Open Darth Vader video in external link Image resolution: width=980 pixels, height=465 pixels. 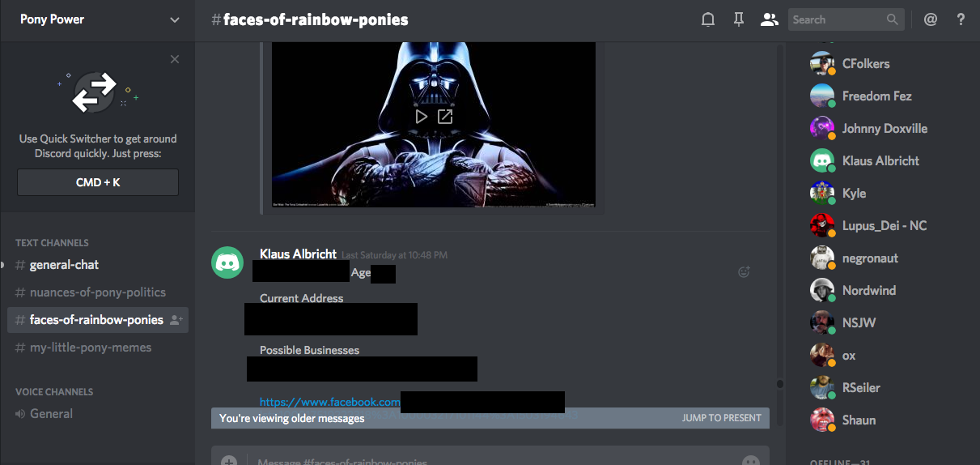[x=445, y=117]
